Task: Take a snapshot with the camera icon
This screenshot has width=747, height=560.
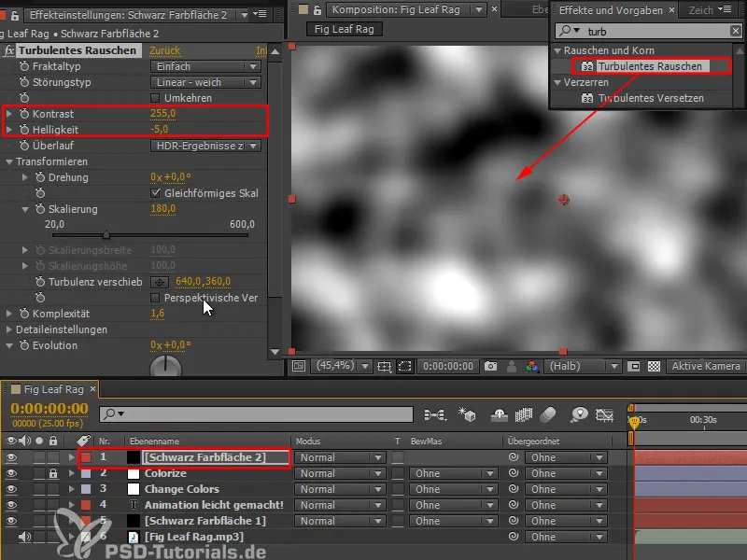Action: point(490,366)
